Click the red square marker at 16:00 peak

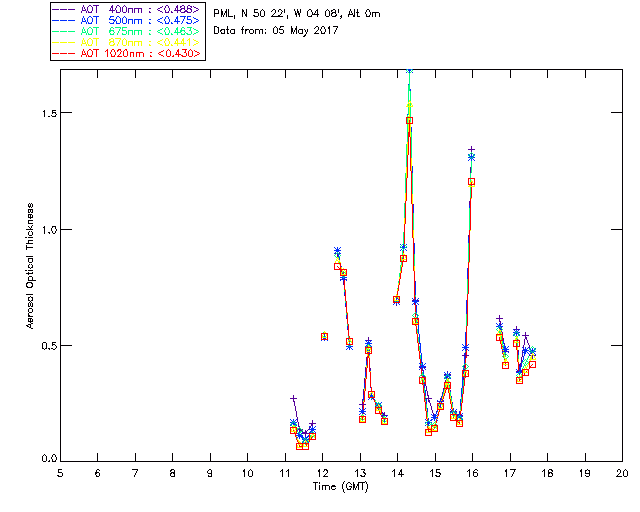tap(472, 182)
